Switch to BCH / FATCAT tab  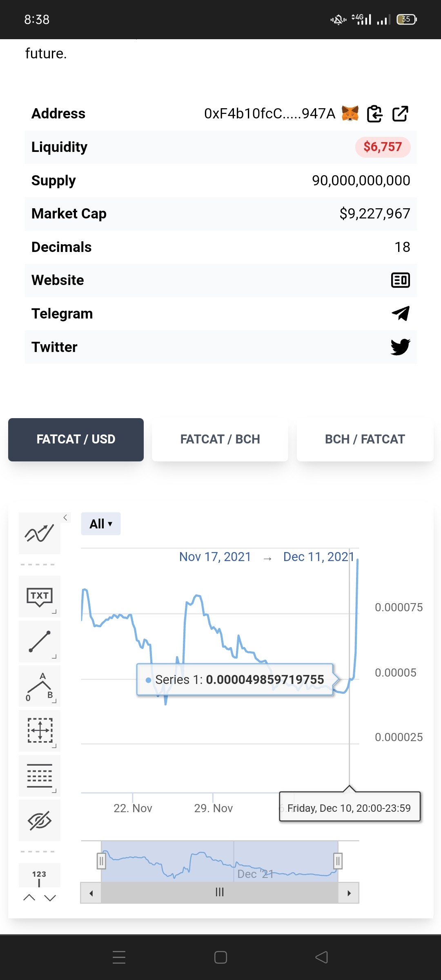(365, 439)
